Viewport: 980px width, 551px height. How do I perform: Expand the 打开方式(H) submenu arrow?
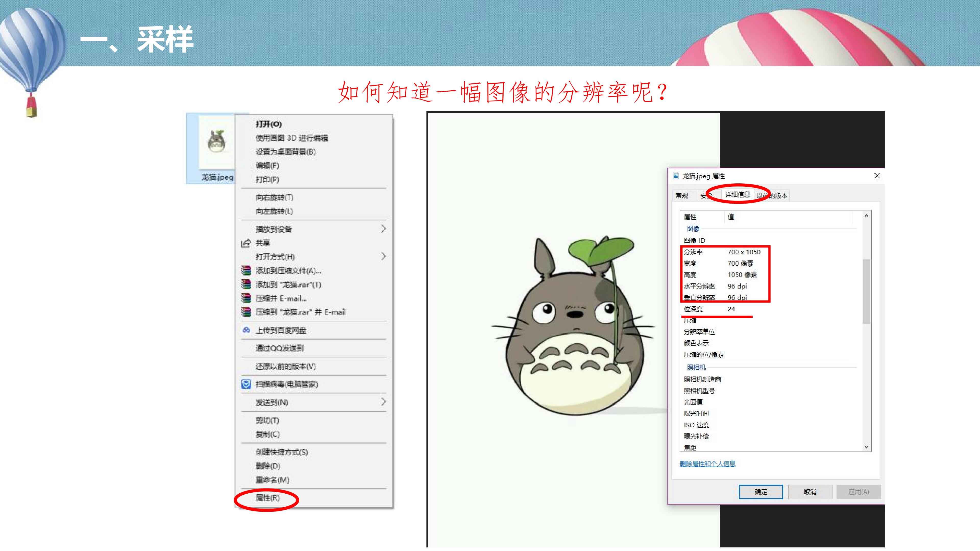[384, 256]
